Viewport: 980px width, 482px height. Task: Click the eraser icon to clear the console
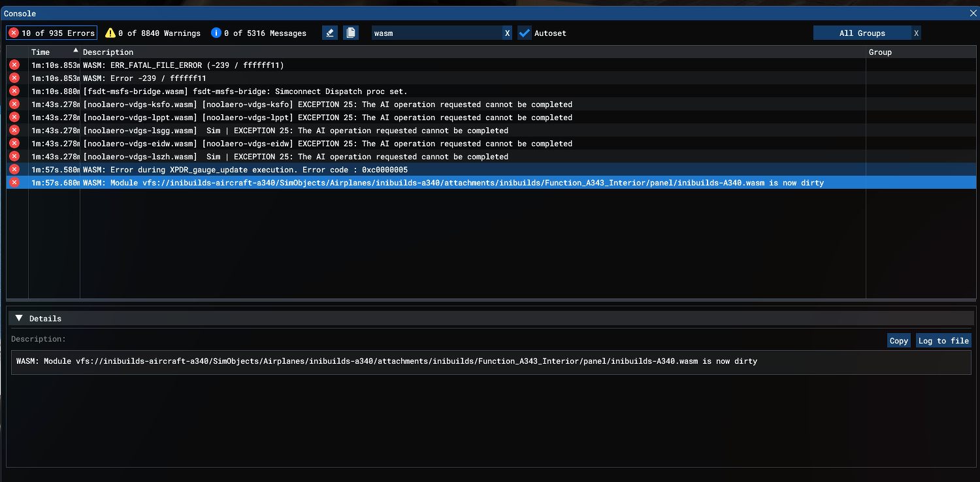(x=330, y=33)
